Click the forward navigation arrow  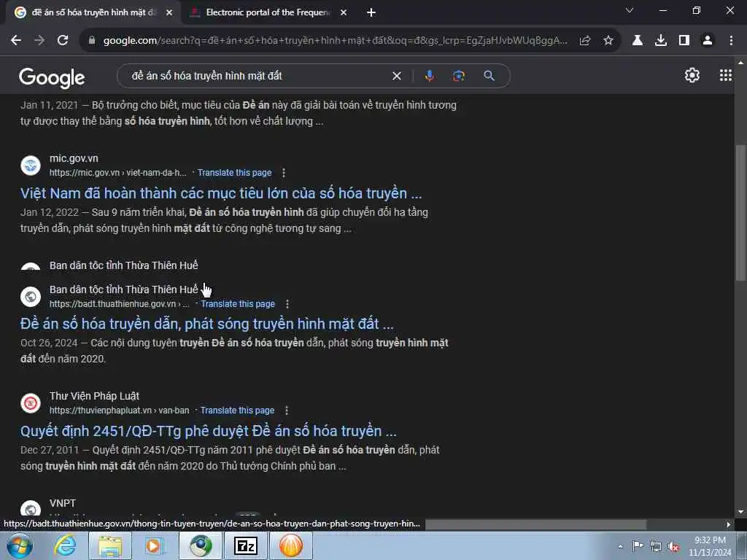[39, 41]
